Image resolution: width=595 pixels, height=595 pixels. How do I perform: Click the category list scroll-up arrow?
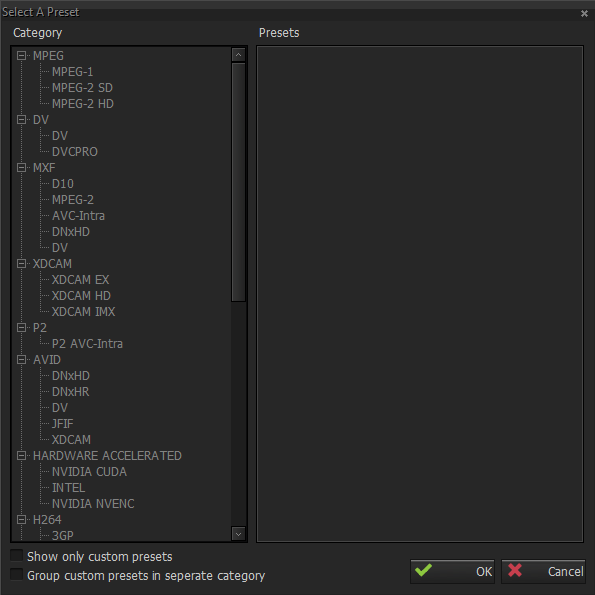(x=238, y=55)
